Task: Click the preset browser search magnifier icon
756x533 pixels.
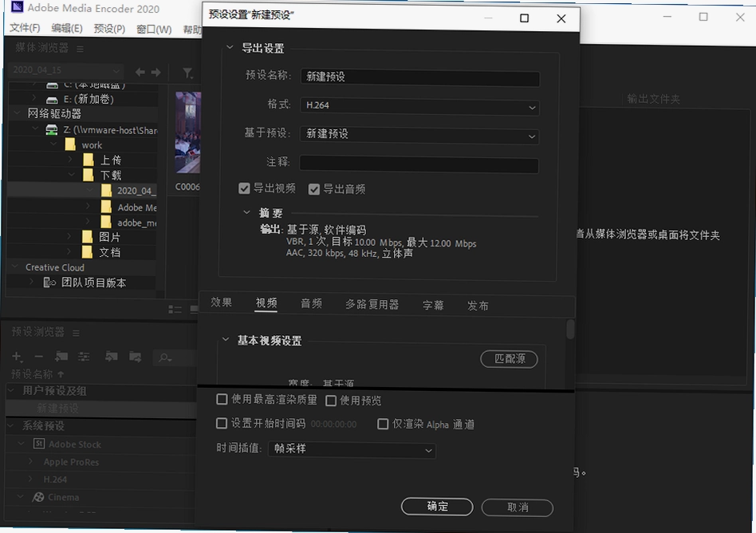Action: [x=165, y=357]
